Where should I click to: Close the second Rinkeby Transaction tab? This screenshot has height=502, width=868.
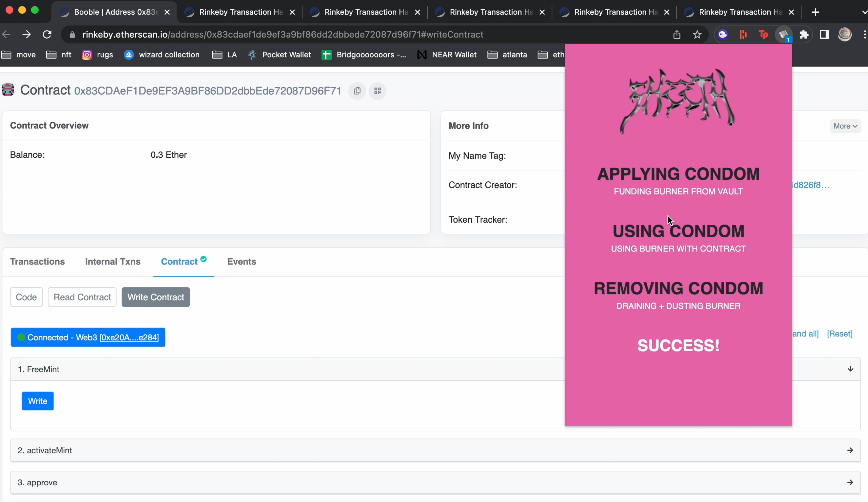[417, 12]
